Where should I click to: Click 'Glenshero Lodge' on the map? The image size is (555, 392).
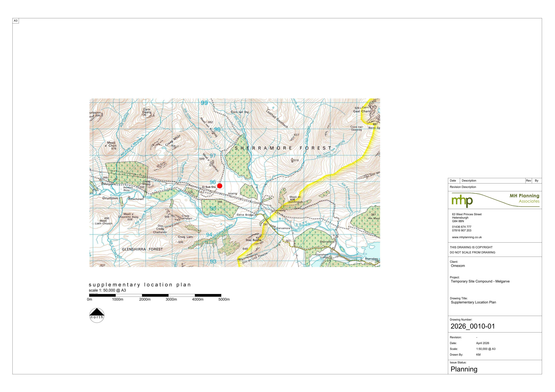point(322,256)
